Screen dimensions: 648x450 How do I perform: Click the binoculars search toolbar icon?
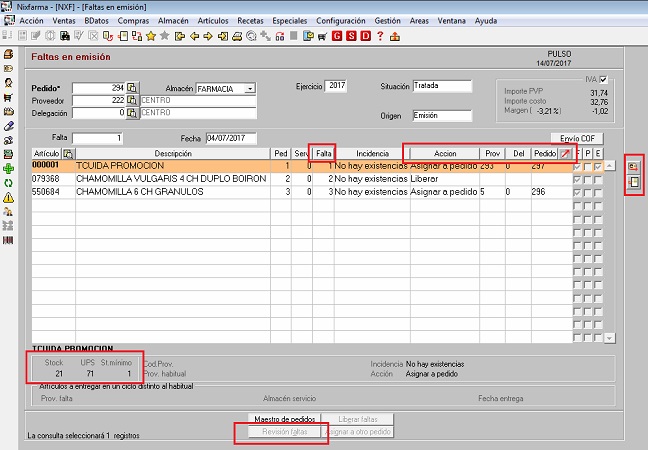65,36
